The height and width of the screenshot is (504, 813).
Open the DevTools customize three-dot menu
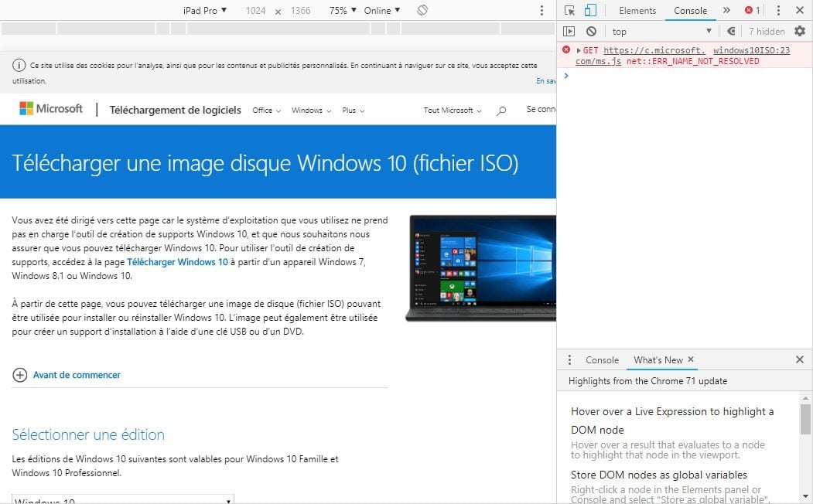777,10
